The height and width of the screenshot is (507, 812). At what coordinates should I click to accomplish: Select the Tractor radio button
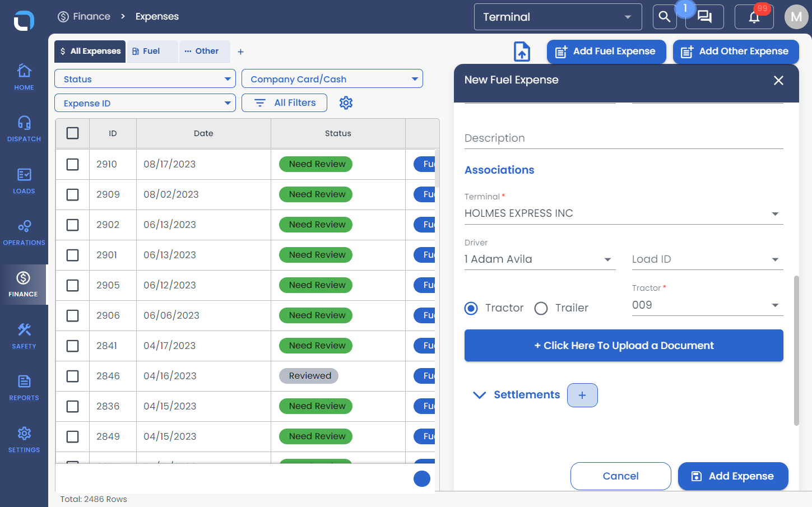(x=471, y=308)
